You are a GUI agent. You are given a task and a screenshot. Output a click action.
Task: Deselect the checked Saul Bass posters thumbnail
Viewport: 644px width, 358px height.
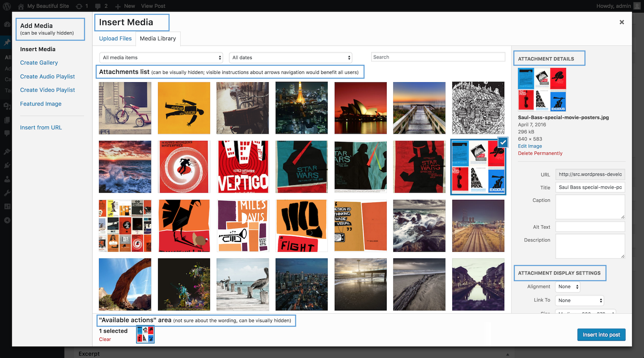(478, 167)
